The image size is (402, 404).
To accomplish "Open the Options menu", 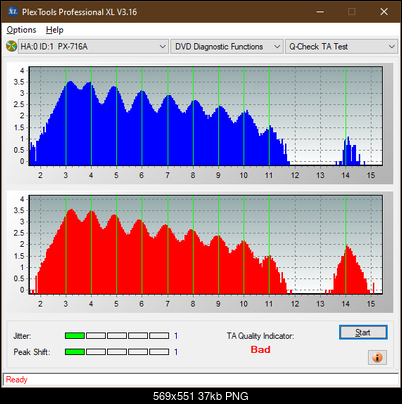I will pos(21,30).
